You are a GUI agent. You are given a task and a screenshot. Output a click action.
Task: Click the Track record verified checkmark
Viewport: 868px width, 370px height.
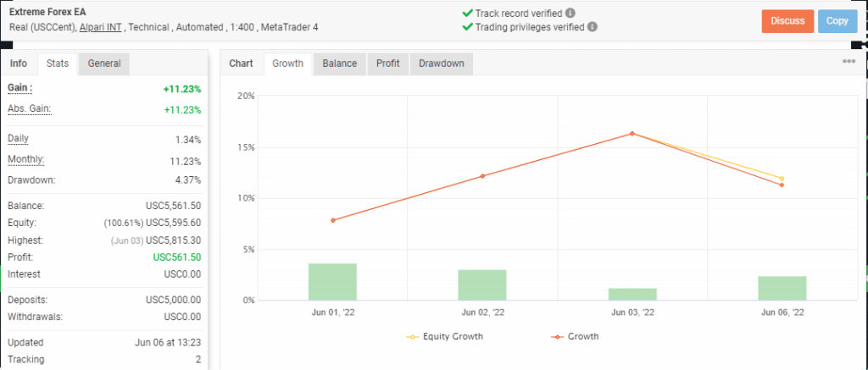coord(468,14)
